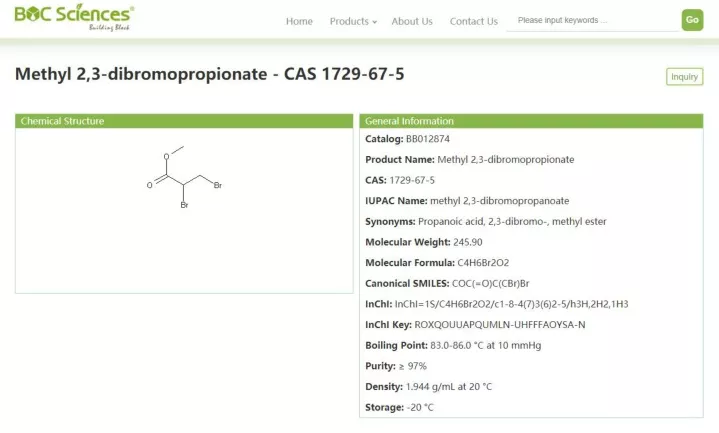Click the chemical structure diagram image
This screenshot has height=433, width=719.
pos(184,177)
